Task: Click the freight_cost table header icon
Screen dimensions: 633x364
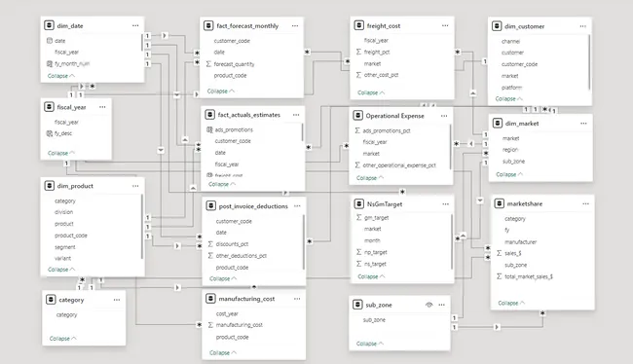Action: click(358, 25)
